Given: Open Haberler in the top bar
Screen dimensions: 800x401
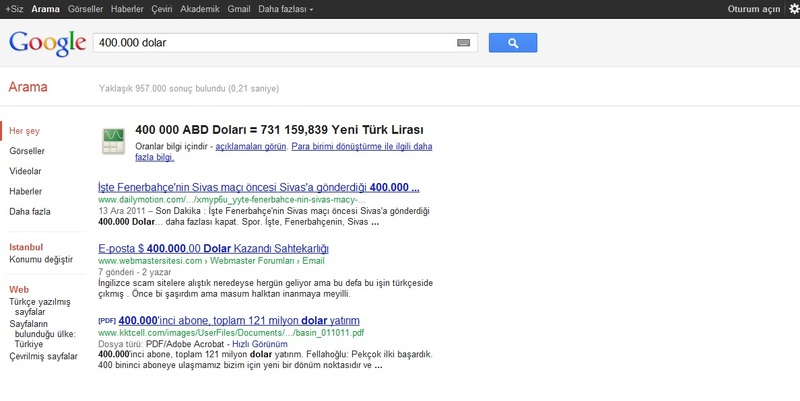Looking at the screenshot, I should pyautogui.click(x=127, y=9).
